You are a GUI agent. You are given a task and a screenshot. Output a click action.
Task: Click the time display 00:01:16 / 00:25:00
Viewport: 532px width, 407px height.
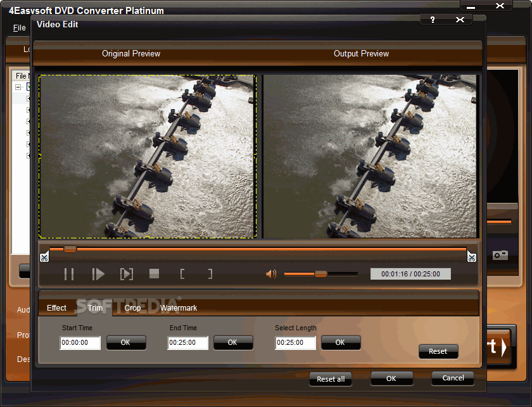pyautogui.click(x=410, y=274)
